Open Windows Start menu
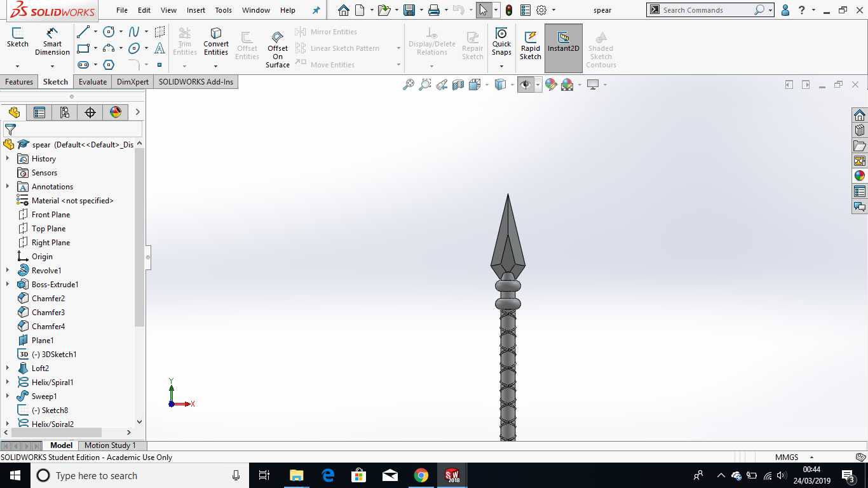868x488 pixels. coord(15,475)
